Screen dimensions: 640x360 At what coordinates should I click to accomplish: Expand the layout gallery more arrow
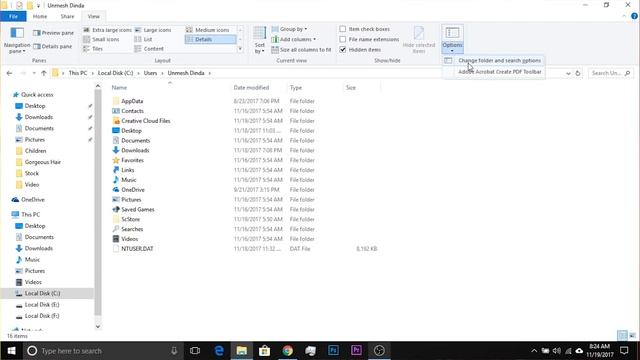[240, 49]
